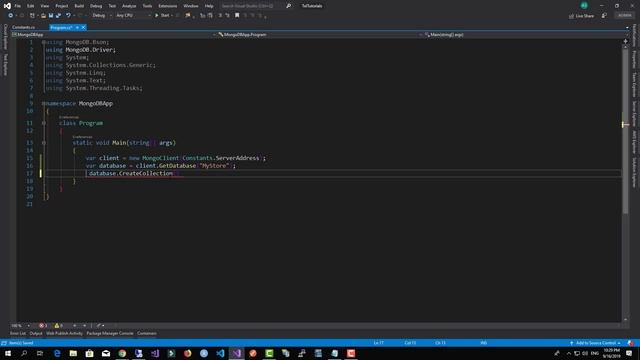Click the Live Share icon

pyautogui.click(x=571, y=16)
